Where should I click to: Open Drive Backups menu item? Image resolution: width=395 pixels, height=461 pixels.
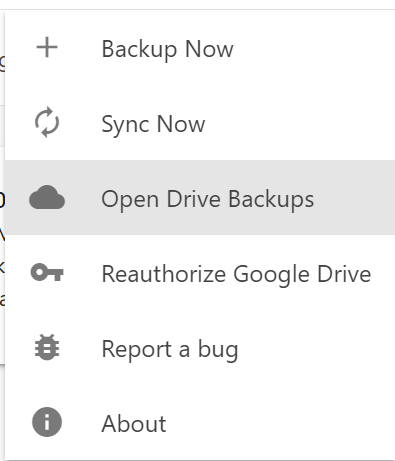200,197
